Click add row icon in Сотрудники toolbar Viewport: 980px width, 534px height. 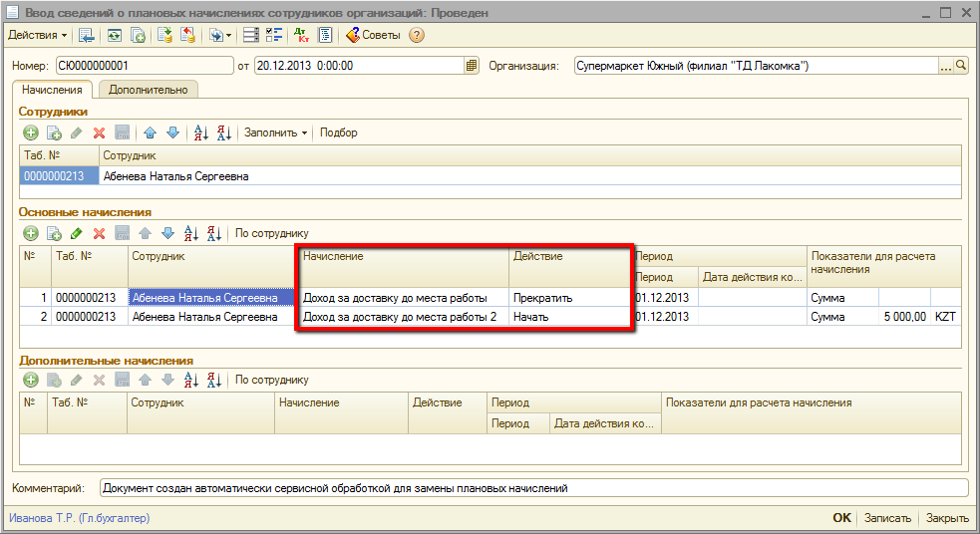(31, 133)
